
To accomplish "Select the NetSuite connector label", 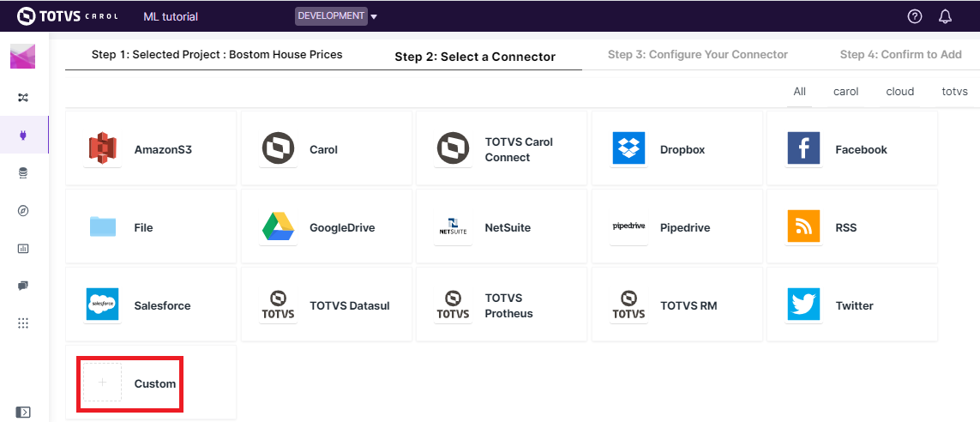I will pyautogui.click(x=508, y=227).
